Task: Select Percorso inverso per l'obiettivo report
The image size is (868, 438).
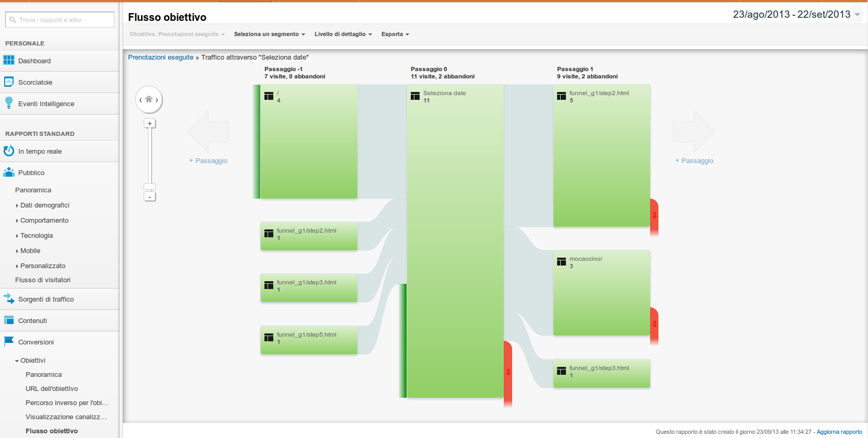Action: [x=67, y=403]
